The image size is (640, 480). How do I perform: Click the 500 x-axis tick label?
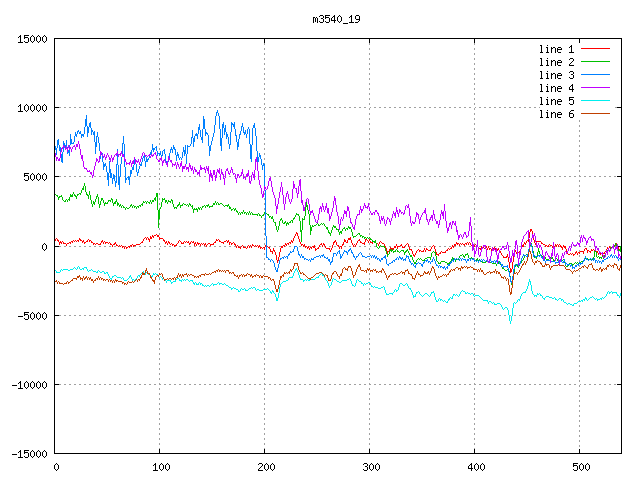580,467
